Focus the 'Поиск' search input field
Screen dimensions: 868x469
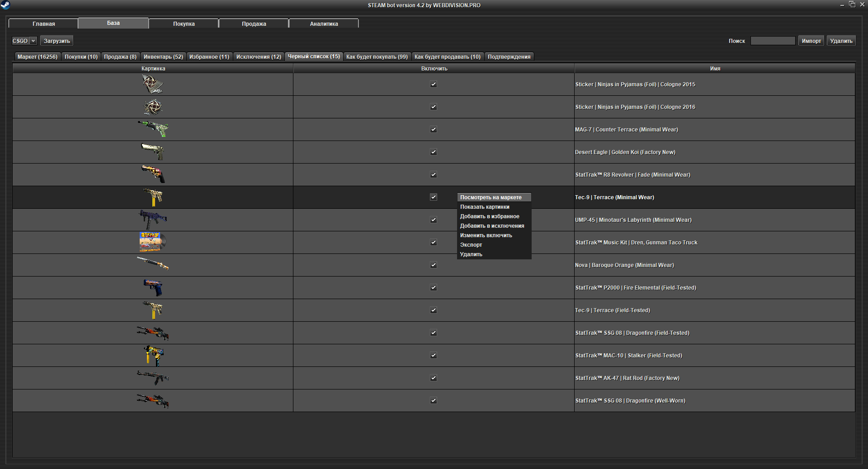773,41
